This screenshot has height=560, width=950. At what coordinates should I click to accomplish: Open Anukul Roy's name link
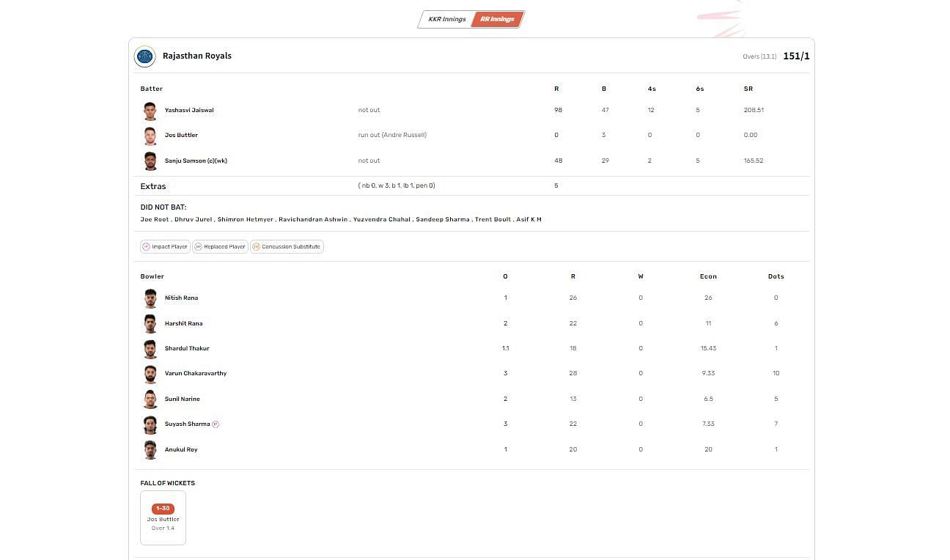181,449
